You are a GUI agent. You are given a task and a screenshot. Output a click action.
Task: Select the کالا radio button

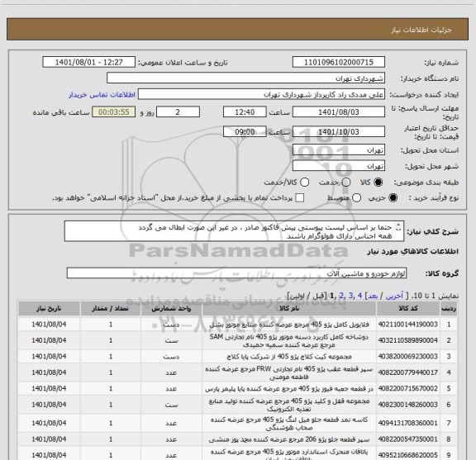pos(378,183)
